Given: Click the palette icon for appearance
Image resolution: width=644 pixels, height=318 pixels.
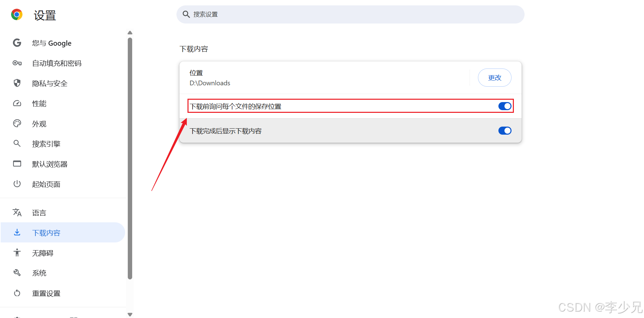Looking at the screenshot, I should (17, 124).
